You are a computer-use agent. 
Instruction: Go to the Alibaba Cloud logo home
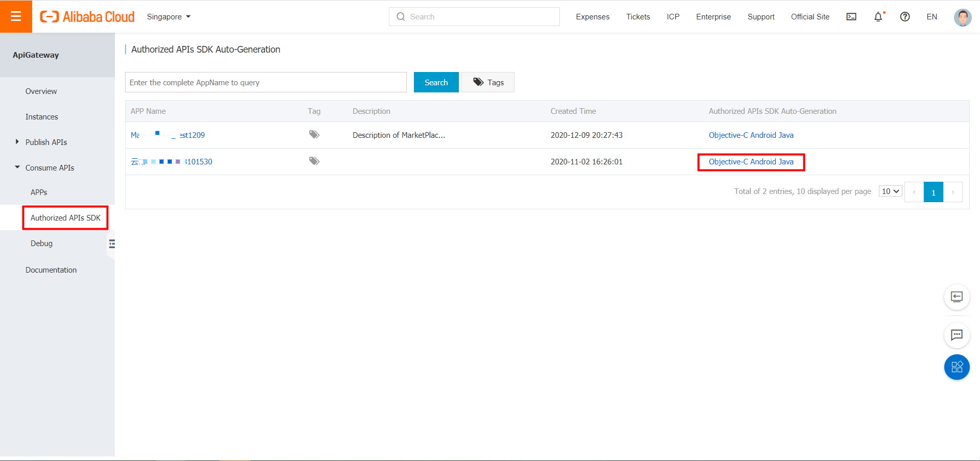(87, 17)
